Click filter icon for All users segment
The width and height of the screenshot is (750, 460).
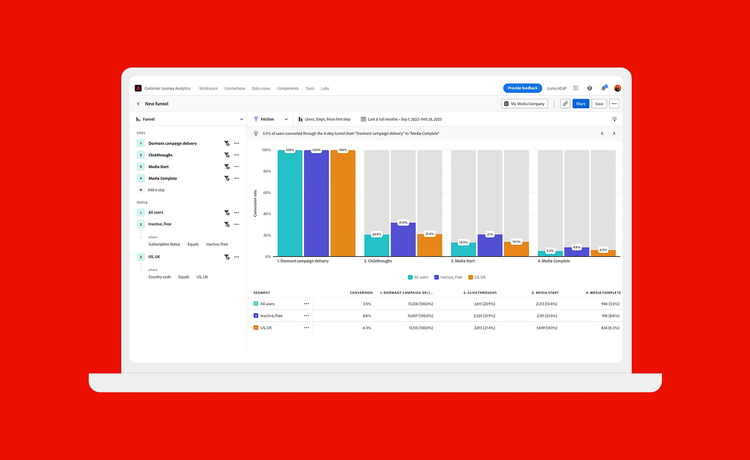click(x=227, y=212)
